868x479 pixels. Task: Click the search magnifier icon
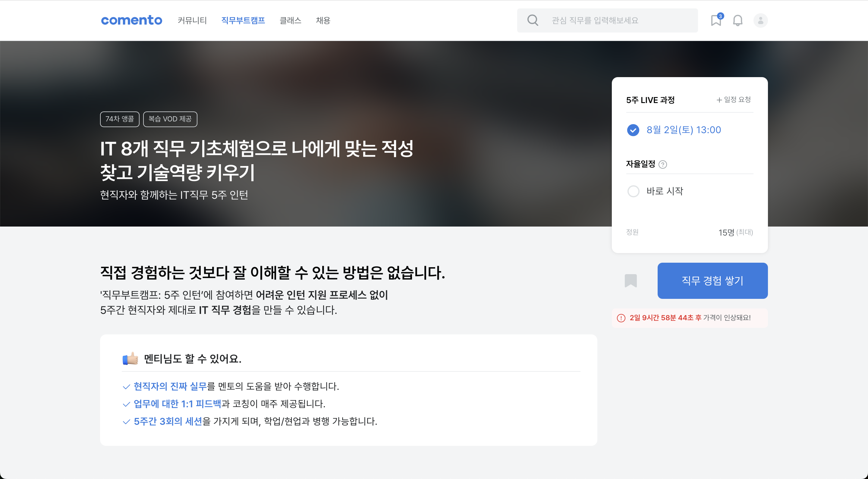click(532, 20)
